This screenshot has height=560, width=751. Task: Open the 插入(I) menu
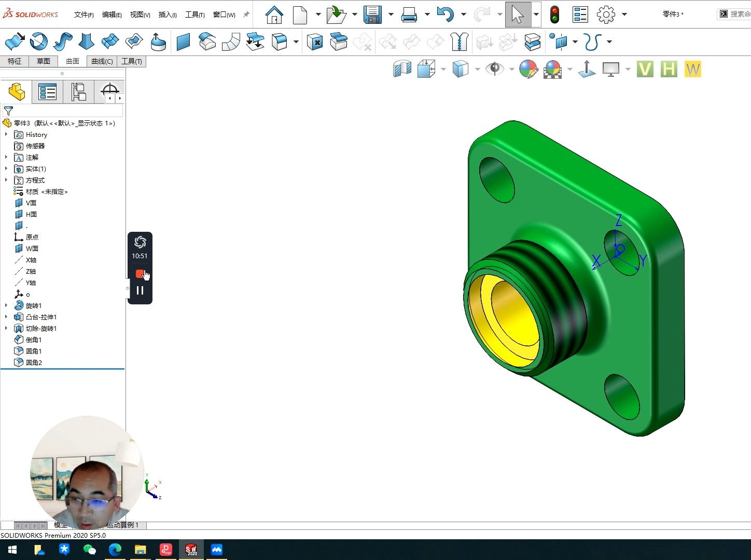167,15
